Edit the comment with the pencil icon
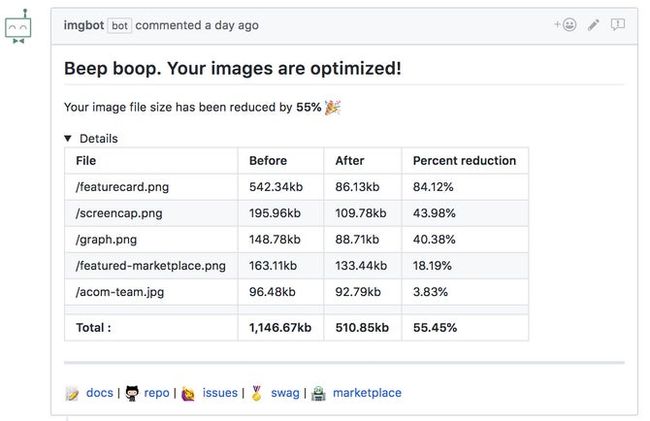Viewport: 650px width, 421px height. point(594,25)
